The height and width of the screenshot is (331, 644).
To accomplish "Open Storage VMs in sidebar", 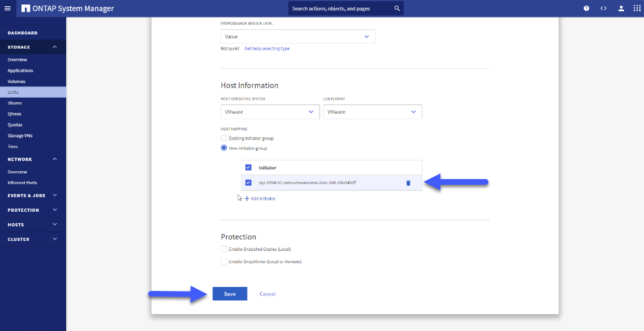I will pos(20,136).
